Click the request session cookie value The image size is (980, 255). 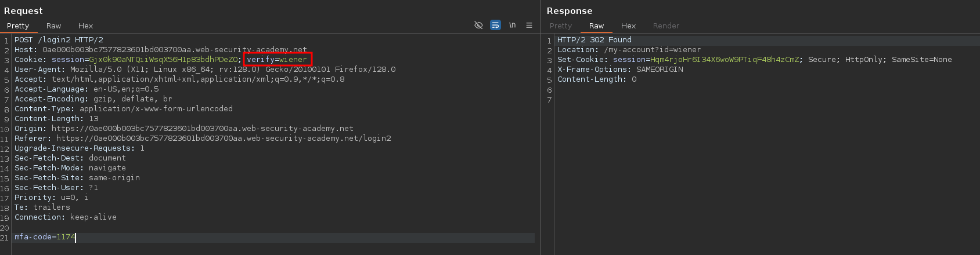[x=163, y=60]
